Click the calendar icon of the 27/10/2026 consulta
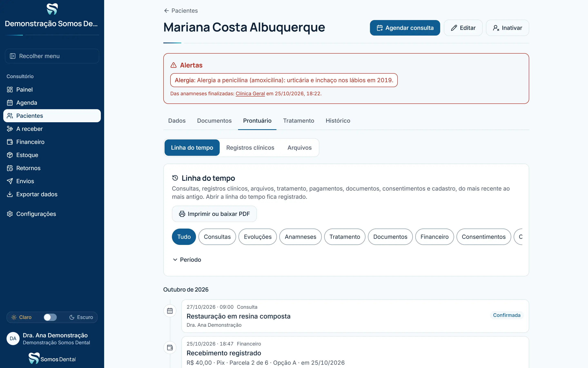588x368 pixels. click(x=170, y=311)
